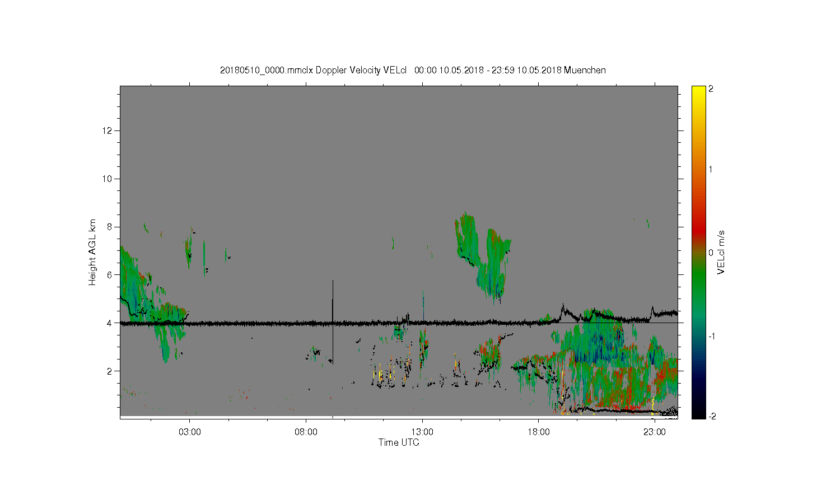This screenshot has width=840, height=504.
Task: Click the yellow top of the colorbar
Action: (698, 92)
